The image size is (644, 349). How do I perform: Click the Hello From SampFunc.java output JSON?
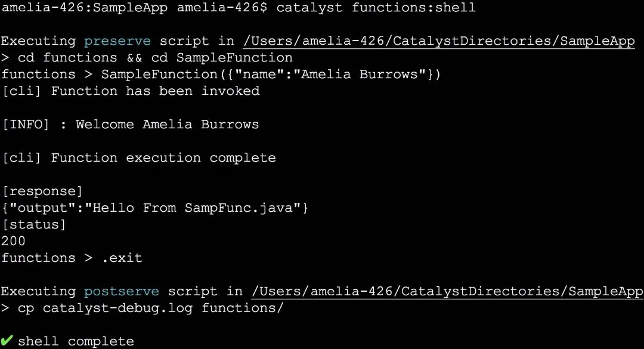point(155,208)
